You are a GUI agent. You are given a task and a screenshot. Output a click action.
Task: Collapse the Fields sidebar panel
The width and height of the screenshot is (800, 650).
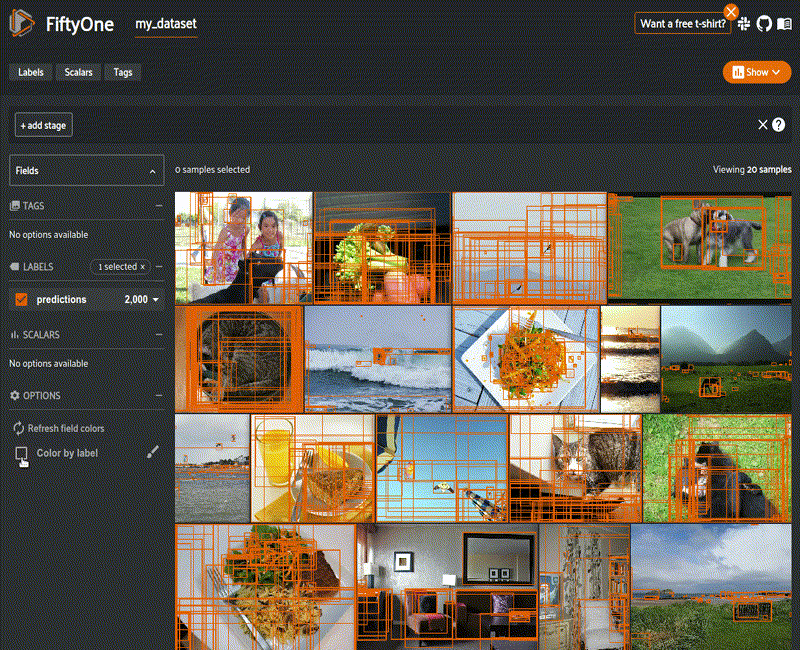[x=153, y=171]
